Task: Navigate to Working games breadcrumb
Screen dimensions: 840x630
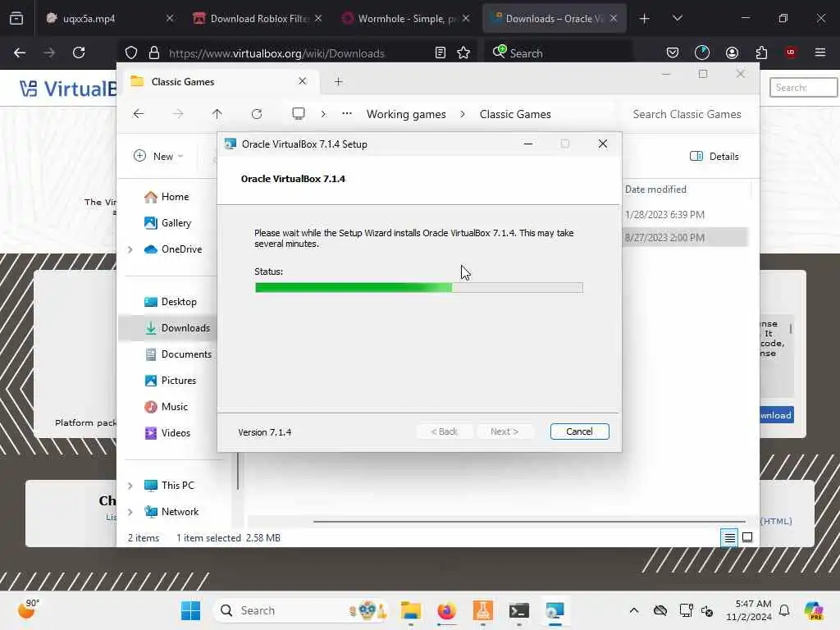Action: tap(406, 114)
